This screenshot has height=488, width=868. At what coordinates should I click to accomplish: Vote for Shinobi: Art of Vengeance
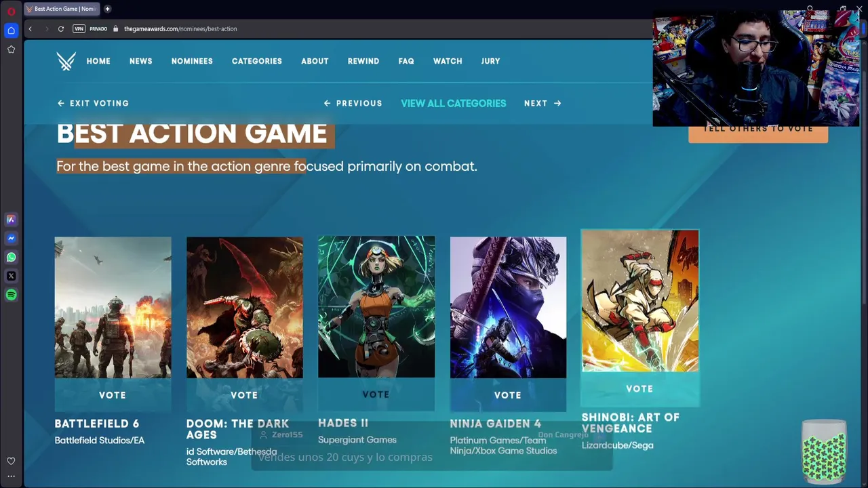tap(639, 389)
